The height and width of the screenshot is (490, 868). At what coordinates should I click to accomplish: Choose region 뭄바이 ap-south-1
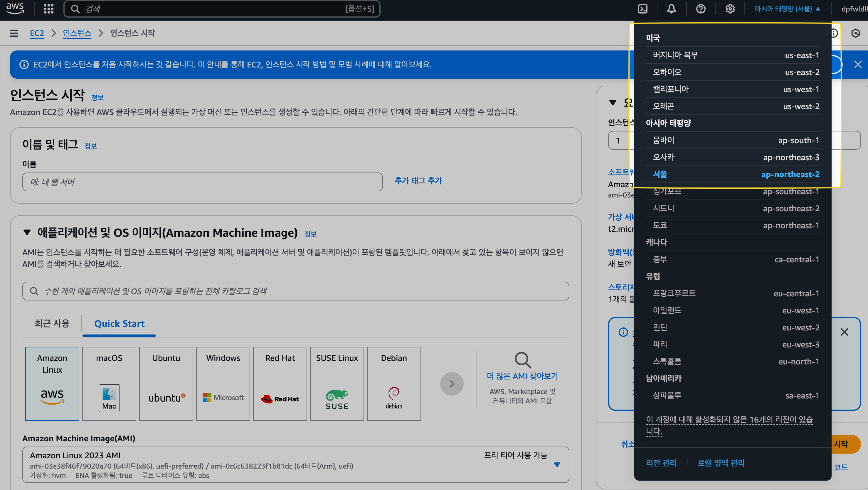733,140
